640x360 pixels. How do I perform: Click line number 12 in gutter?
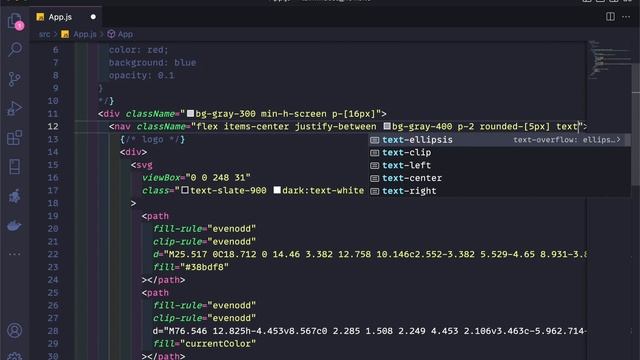coord(53,126)
